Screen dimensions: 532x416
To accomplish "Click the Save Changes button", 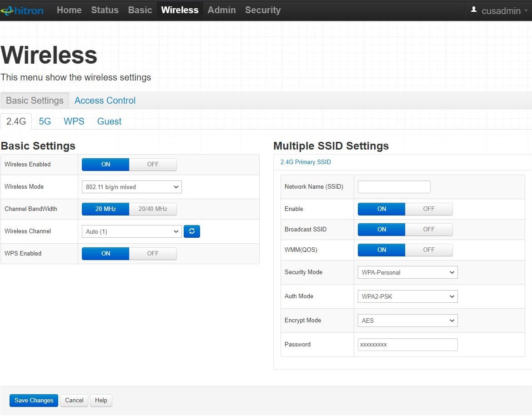I will [34, 401].
